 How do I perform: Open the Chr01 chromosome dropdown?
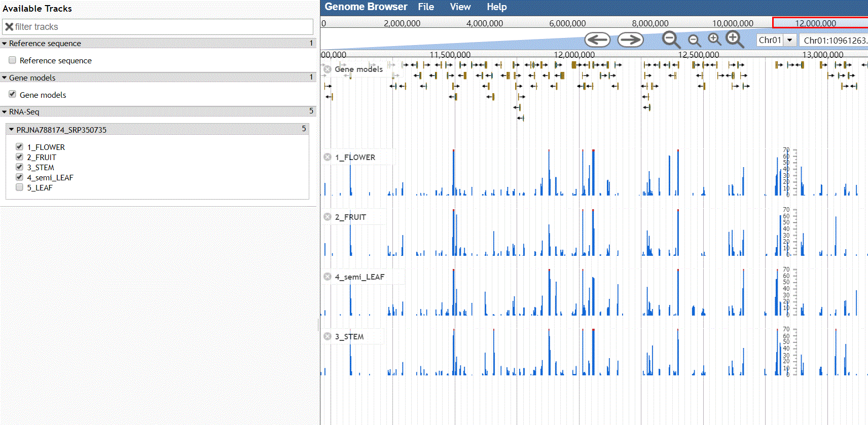tap(789, 40)
